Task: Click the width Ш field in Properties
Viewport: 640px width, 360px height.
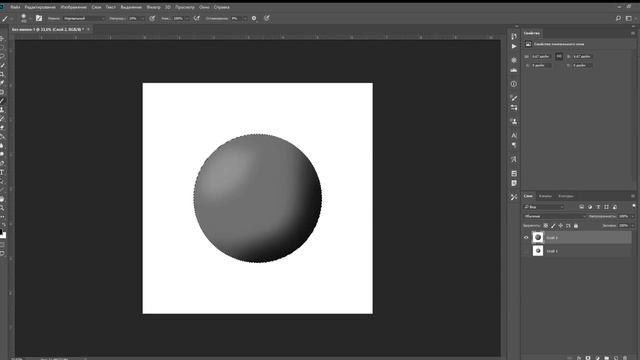Action: 541,56
